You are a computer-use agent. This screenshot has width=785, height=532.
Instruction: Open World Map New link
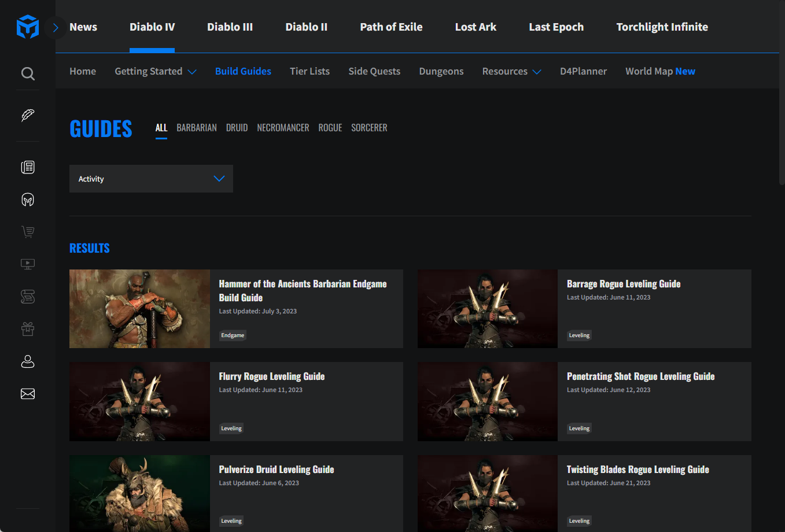[x=660, y=71]
